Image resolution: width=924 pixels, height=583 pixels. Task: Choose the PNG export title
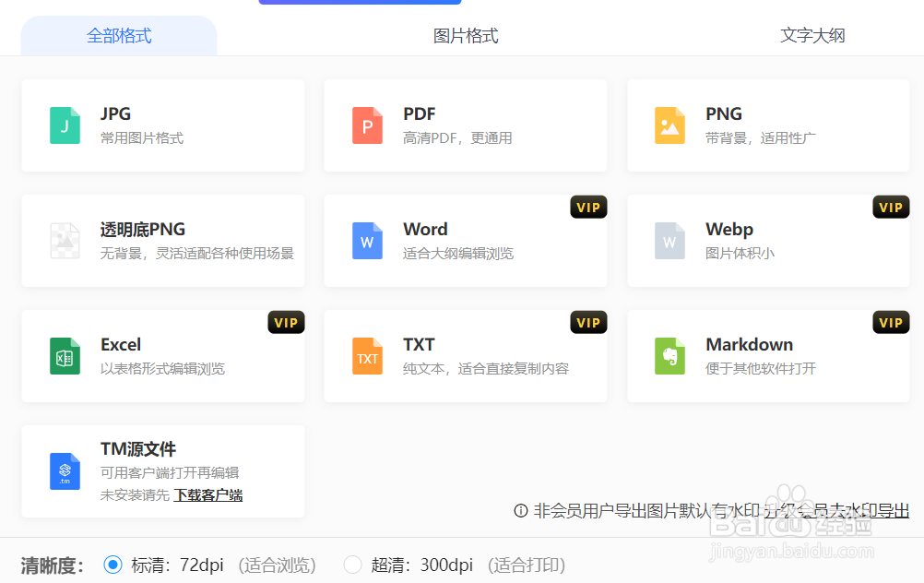pos(724,113)
